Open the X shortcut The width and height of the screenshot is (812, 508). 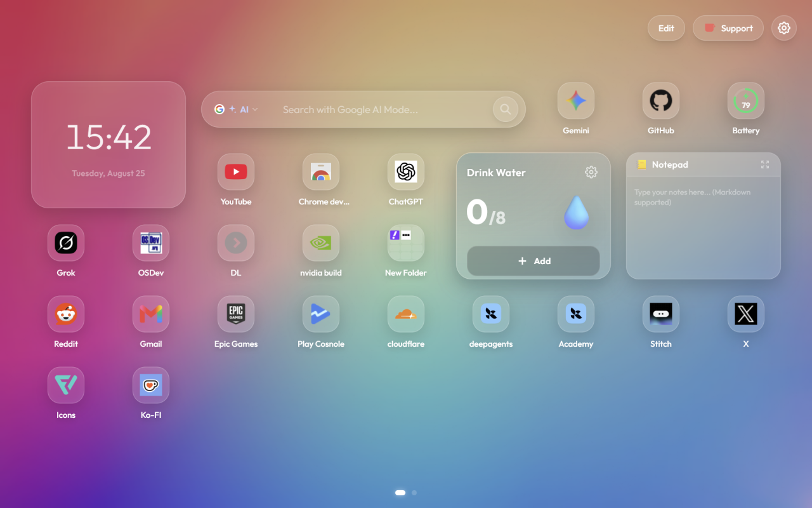pyautogui.click(x=746, y=314)
